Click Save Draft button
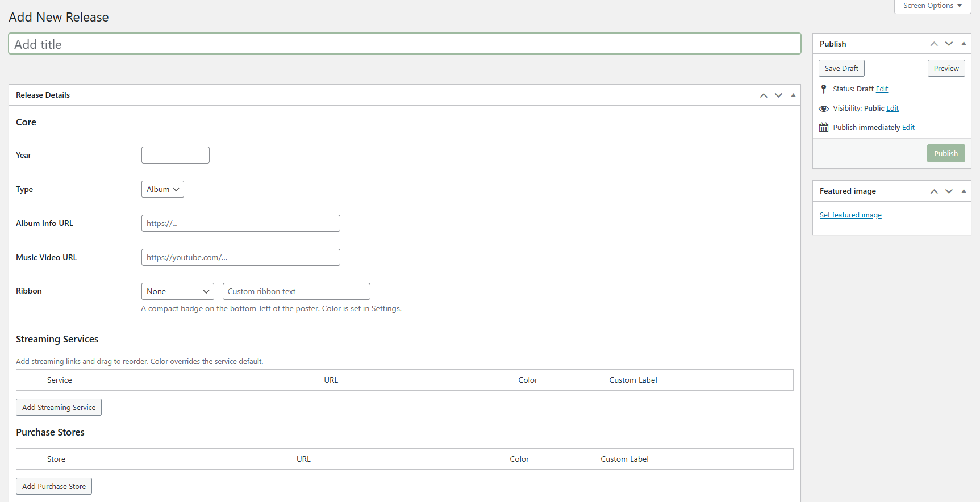The width and height of the screenshot is (980, 502). (x=841, y=68)
